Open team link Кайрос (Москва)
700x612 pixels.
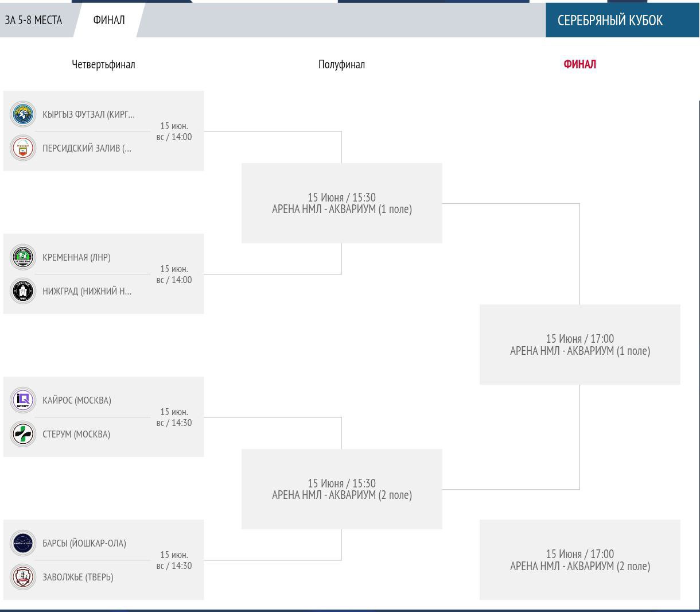pos(77,400)
